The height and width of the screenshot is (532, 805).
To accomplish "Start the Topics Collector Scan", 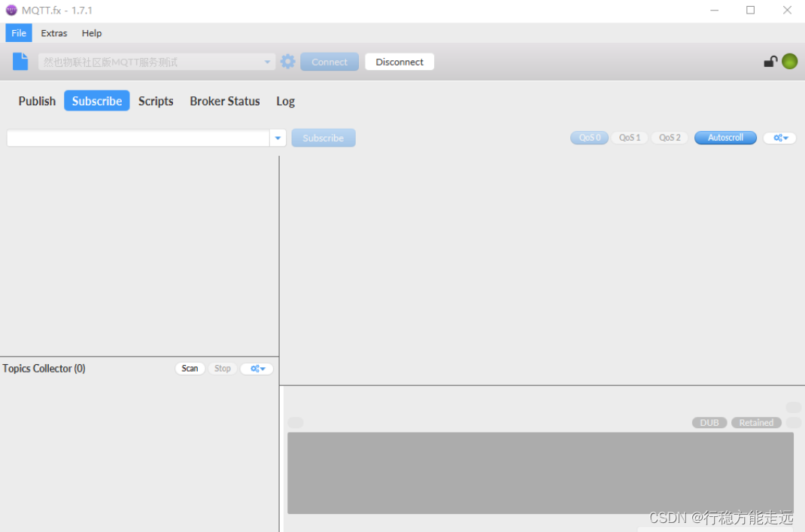I will coord(190,369).
